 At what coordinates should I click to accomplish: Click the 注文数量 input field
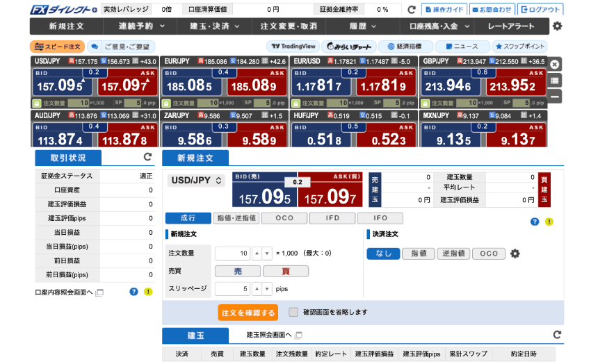[232, 254]
